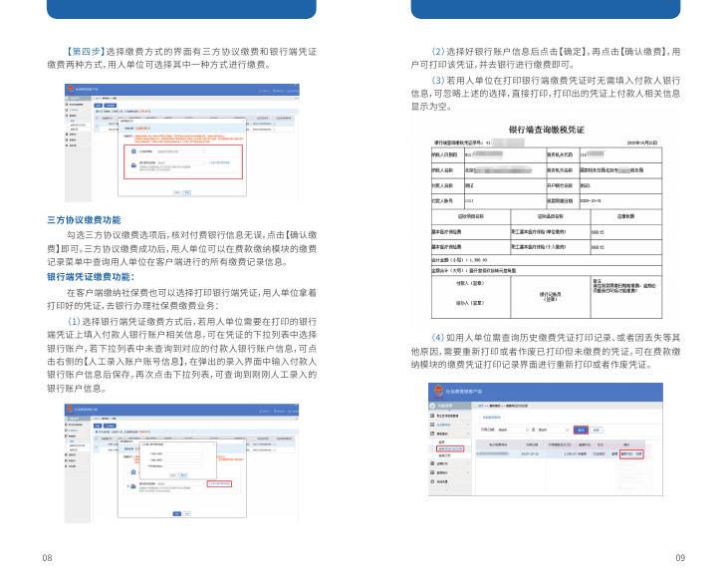
Task: Click the 征收项目名称 column header in the voucher
Action: 471,216
